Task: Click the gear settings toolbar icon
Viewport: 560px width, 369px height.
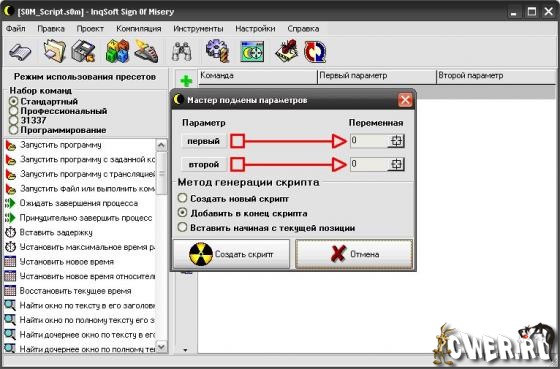Action: tap(217, 51)
